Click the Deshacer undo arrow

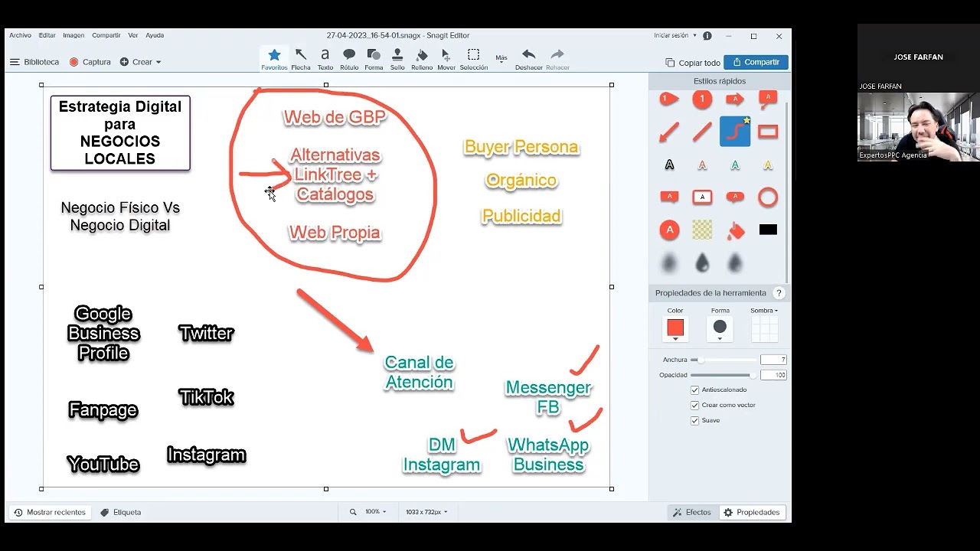coord(528,58)
